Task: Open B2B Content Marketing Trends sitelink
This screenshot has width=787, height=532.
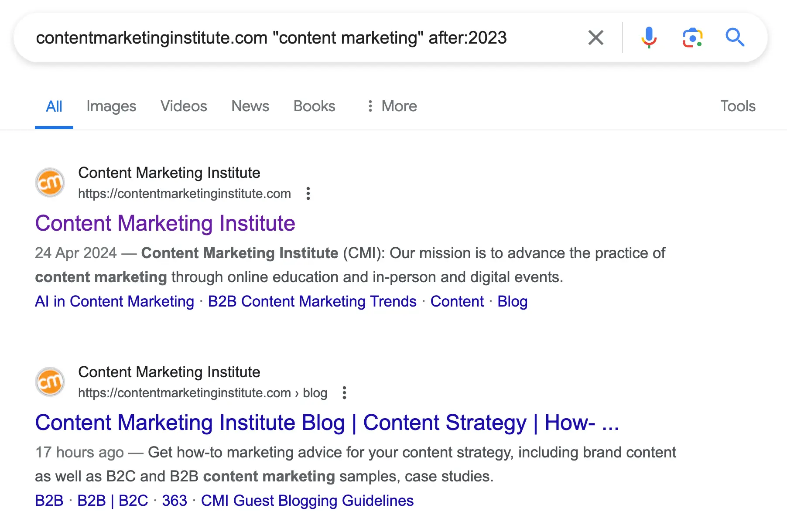Action: 312,301
